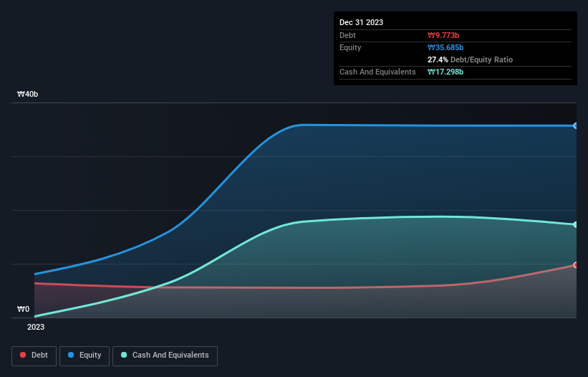The image size is (588, 377).
Task: Click the ₩17.298b Cash value in tooltip
Action: [x=445, y=72]
